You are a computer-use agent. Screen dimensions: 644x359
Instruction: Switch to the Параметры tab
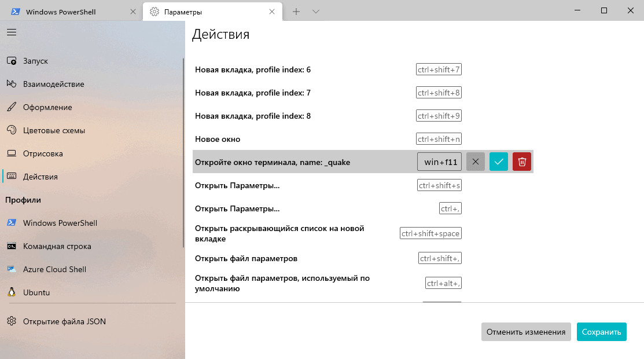tap(213, 12)
